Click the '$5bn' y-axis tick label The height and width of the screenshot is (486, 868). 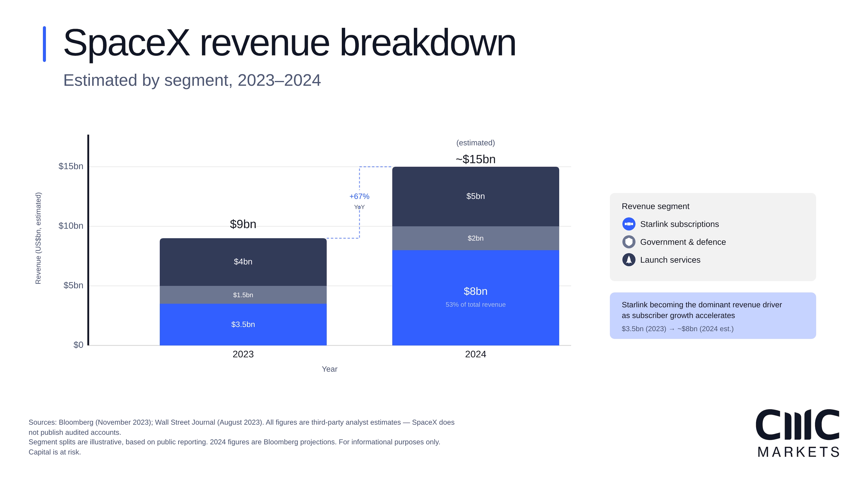(x=73, y=285)
